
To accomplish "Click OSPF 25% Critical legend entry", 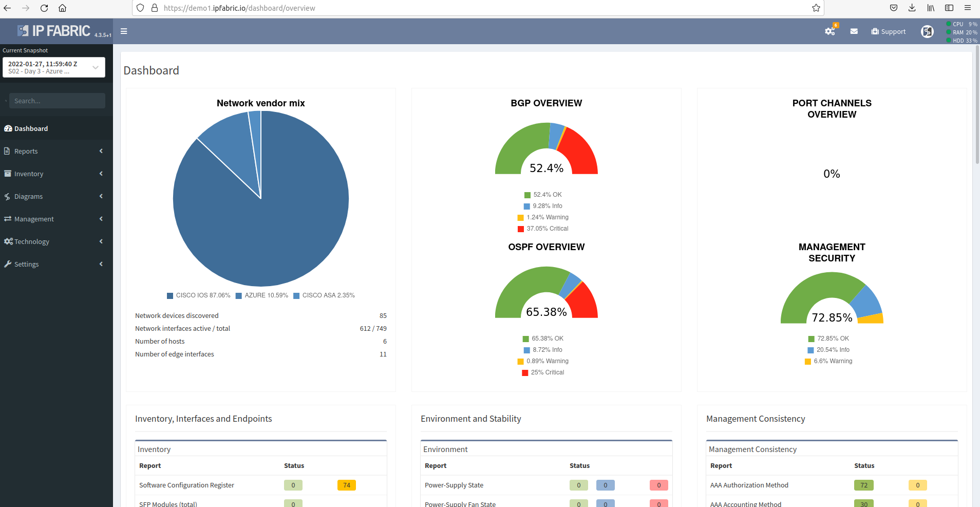I will 543,372.
